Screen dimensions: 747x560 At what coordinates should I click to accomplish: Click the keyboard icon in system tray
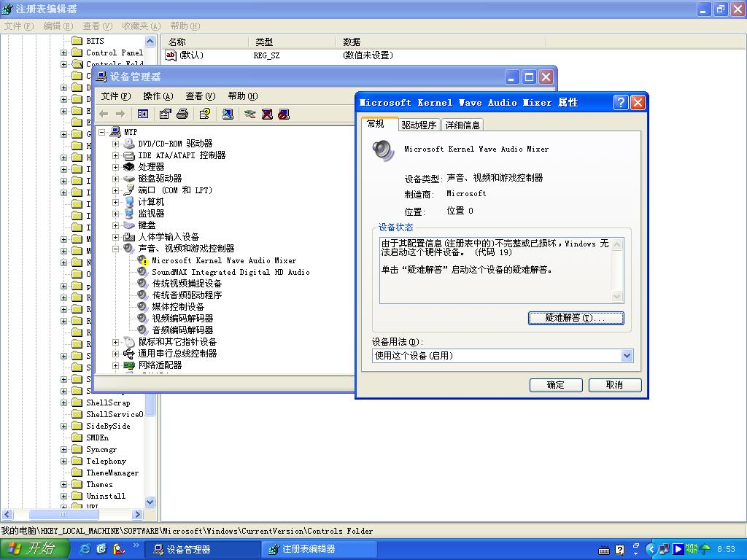603,550
